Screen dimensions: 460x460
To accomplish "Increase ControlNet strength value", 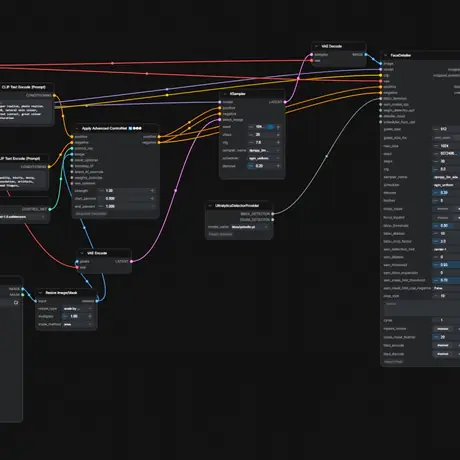I will (153, 191).
